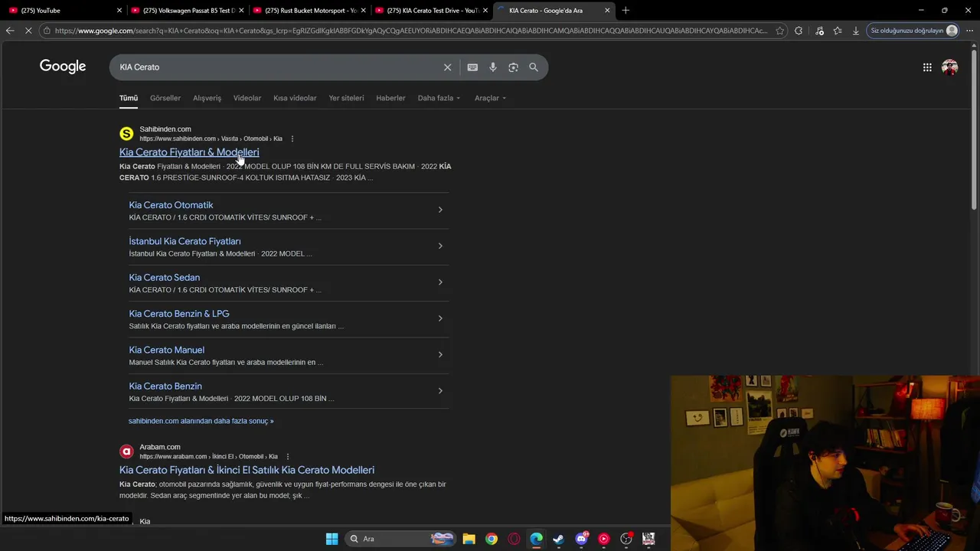Screen dimensions: 980x551
Task: Open Kia Cerato Manuel sitelink
Action: point(167,350)
